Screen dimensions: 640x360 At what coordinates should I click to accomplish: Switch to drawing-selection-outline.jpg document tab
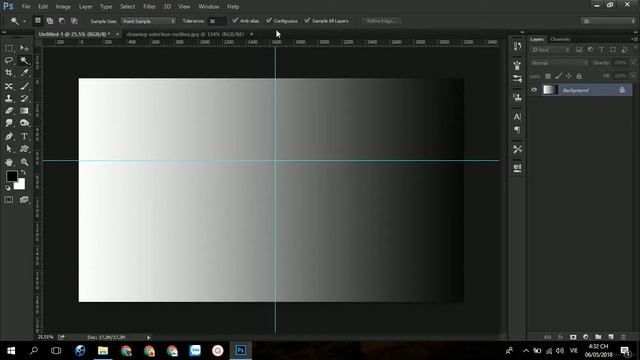click(185, 34)
